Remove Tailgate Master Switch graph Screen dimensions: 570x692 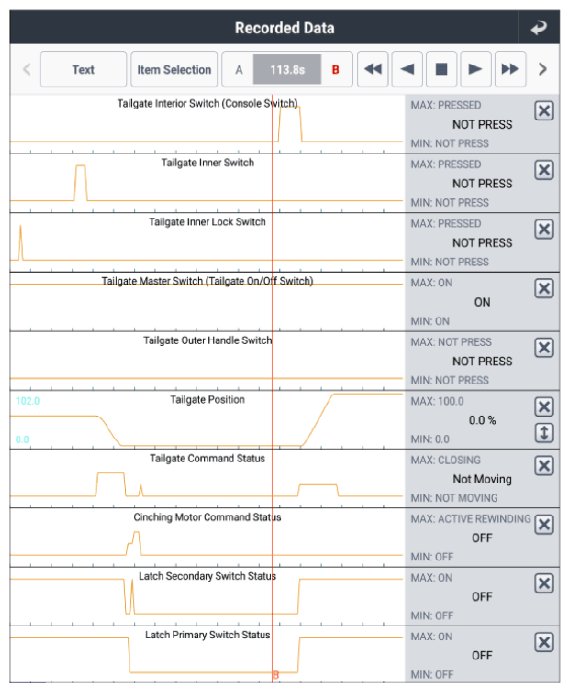(x=544, y=289)
